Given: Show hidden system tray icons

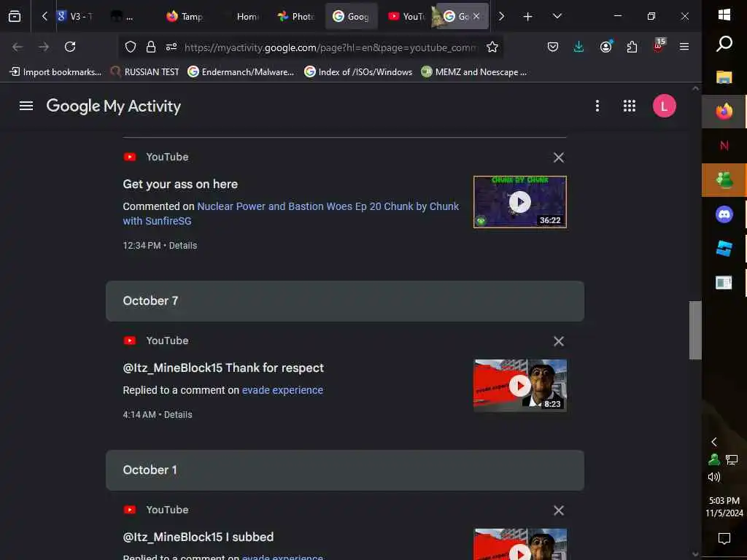Looking at the screenshot, I should point(713,442).
